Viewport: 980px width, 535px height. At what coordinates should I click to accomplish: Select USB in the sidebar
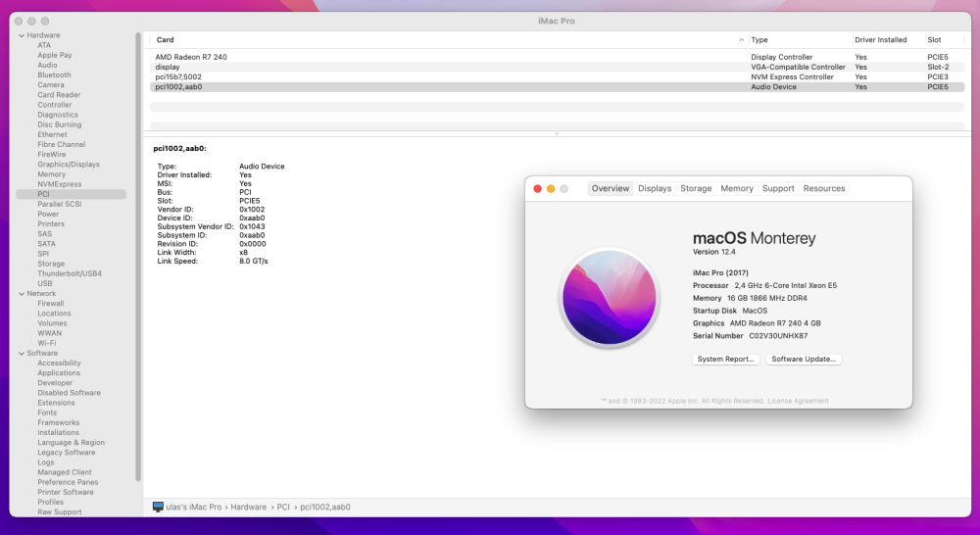pos(45,284)
